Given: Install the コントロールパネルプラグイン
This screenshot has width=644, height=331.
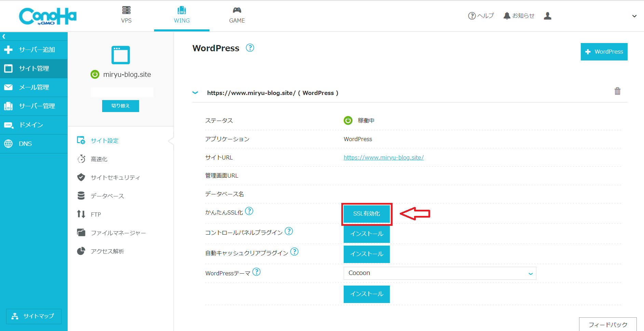Looking at the screenshot, I should (x=367, y=234).
